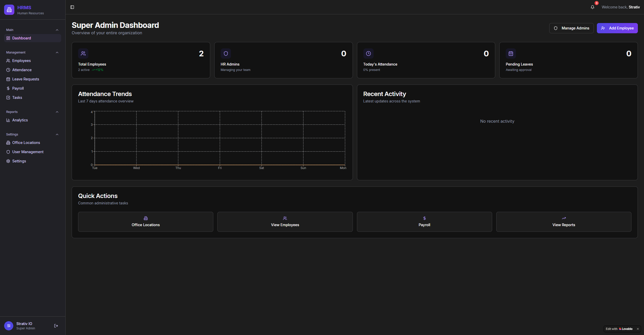Viewport: 644px width, 335px height.
Task: Click the Today's Attendance clock icon
Action: [x=368, y=54]
